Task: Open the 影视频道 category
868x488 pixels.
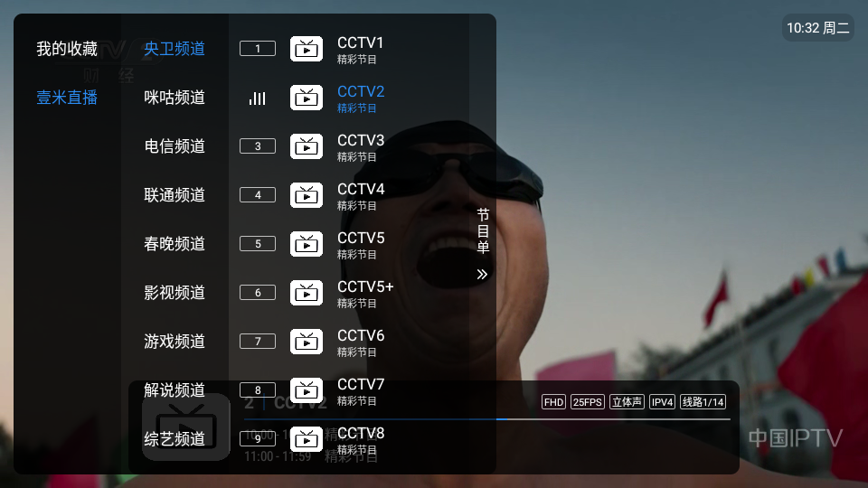Action: (x=175, y=292)
